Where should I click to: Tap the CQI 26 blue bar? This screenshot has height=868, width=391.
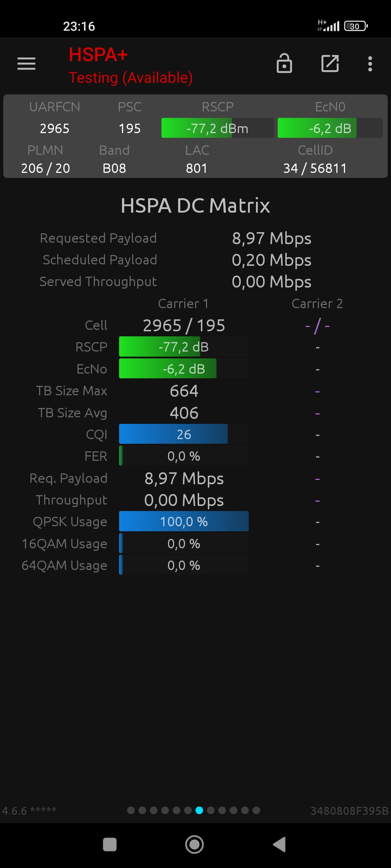click(184, 434)
